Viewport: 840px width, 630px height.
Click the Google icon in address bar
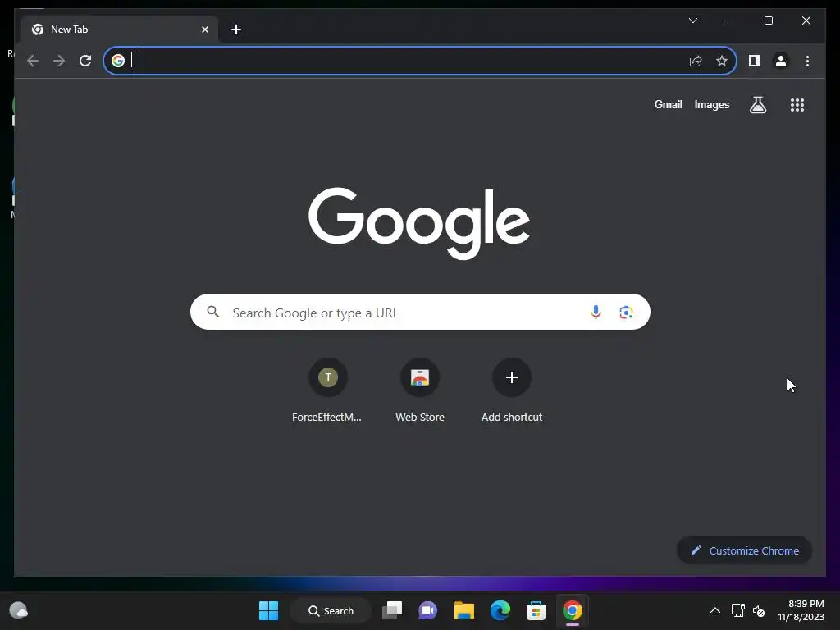click(118, 61)
